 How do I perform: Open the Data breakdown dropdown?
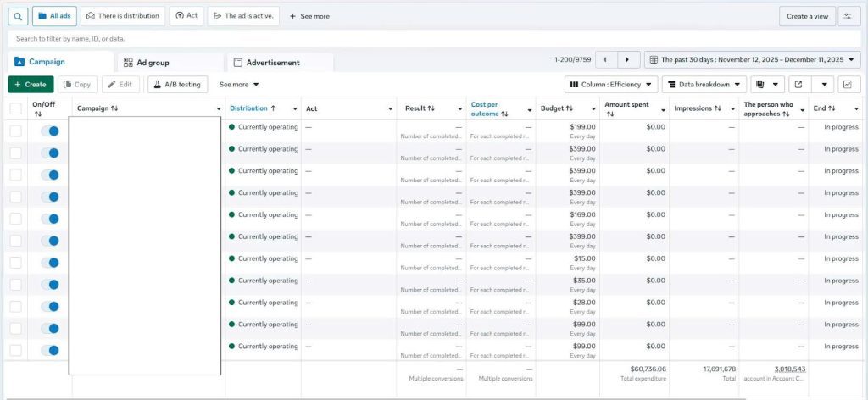click(704, 85)
